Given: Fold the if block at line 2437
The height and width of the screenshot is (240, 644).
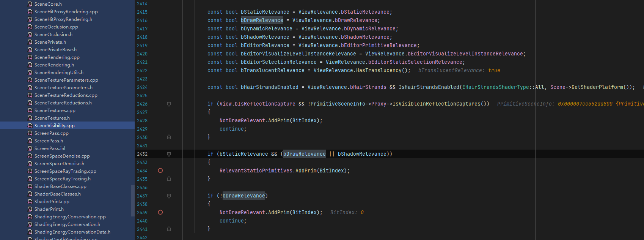Looking at the screenshot, I should (169, 196).
